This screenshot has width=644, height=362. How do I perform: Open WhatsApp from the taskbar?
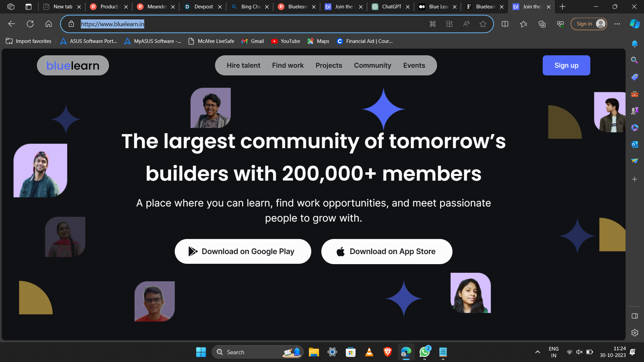424,352
